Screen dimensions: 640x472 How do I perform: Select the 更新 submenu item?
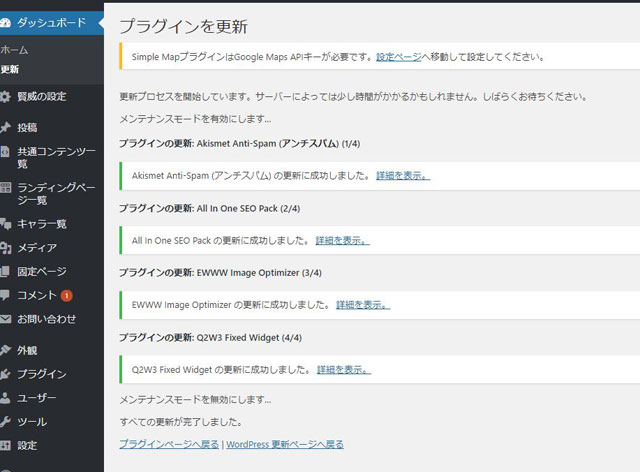tap(9, 69)
